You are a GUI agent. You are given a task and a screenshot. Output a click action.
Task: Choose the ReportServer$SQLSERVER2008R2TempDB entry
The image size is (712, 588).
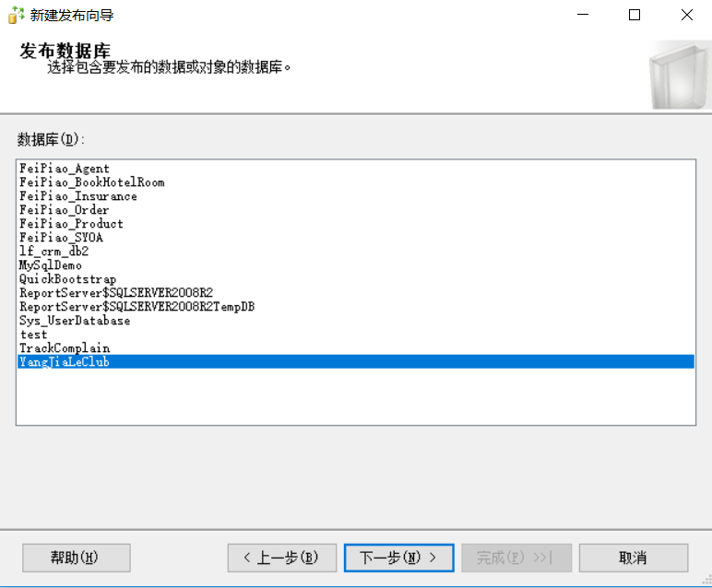pyautogui.click(x=136, y=307)
